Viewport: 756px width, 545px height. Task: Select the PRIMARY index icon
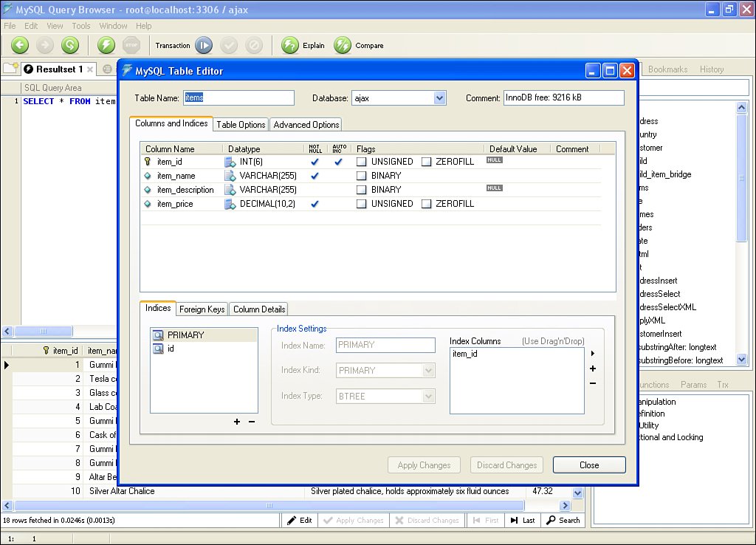point(158,335)
